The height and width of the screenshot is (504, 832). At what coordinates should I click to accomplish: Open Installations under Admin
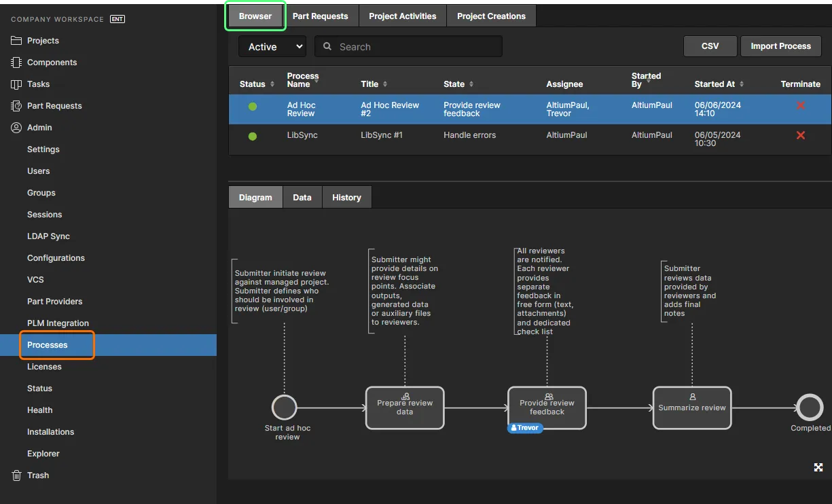point(51,432)
